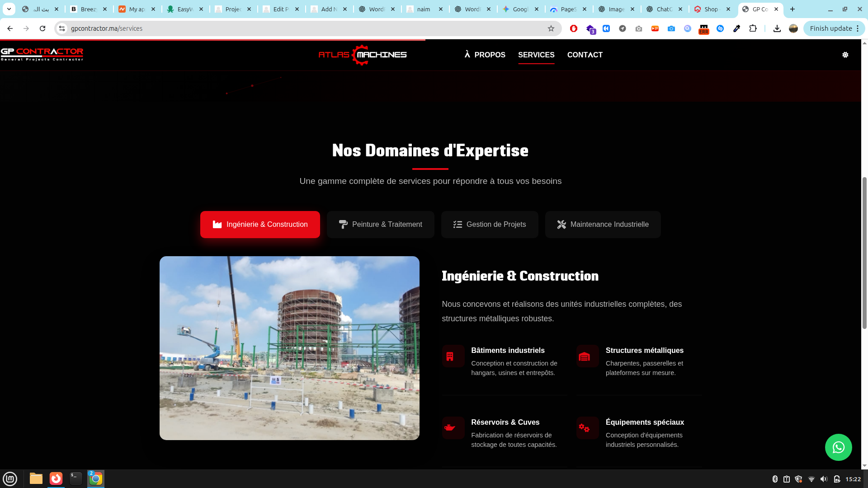Open the Chrome extensions puzzle icon

(753, 28)
